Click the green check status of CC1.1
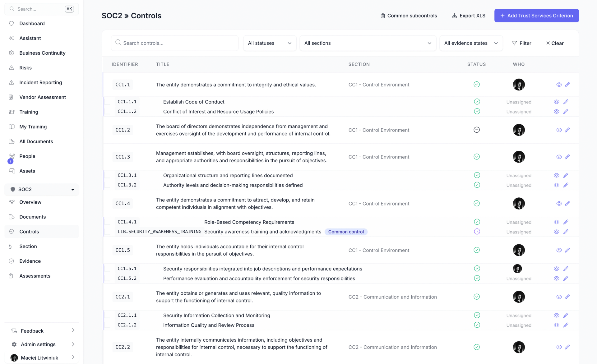Viewport: 597px width, 364px height. coord(477,85)
